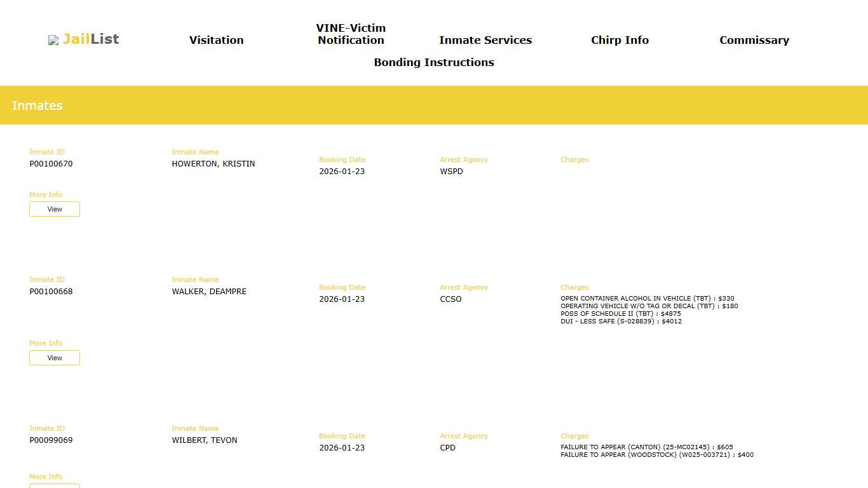Viewport: 868px width, 488px height.
Task: Click the name WALKER, DEAMPRE
Action: click(209, 292)
